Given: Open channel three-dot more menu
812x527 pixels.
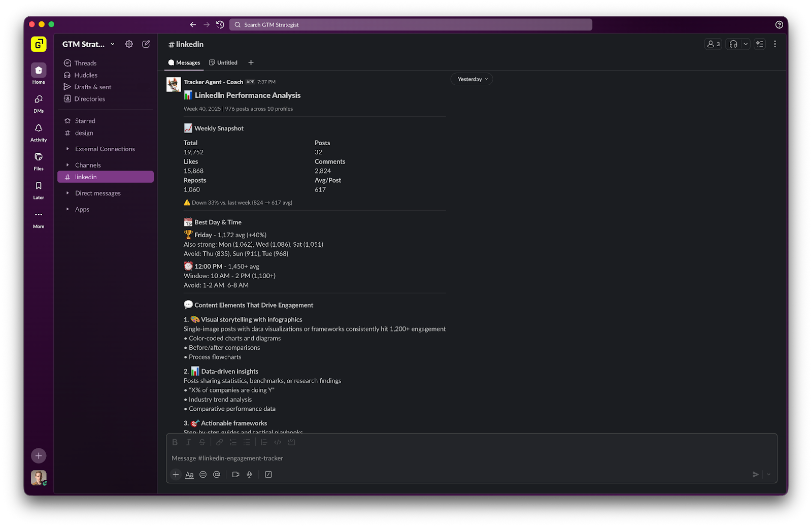Looking at the screenshot, I should point(775,44).
